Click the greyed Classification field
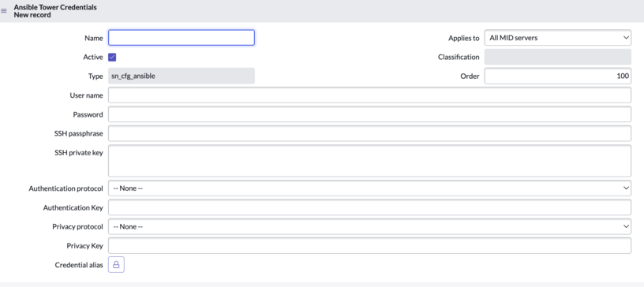The height and width of the screenshot is (287, 644). click(x=558, y=57)
